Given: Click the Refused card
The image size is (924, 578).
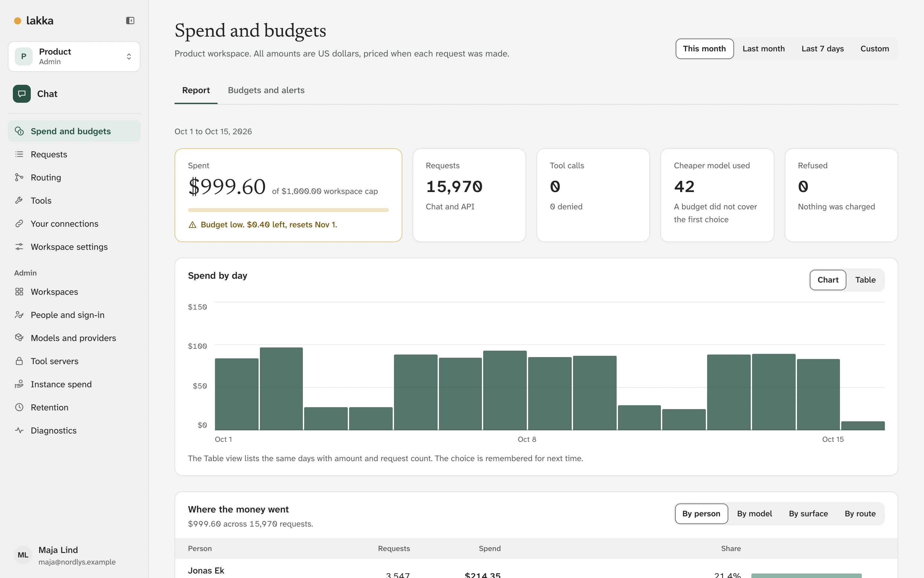Looking at the screenshot, I should tap(841, 195).
